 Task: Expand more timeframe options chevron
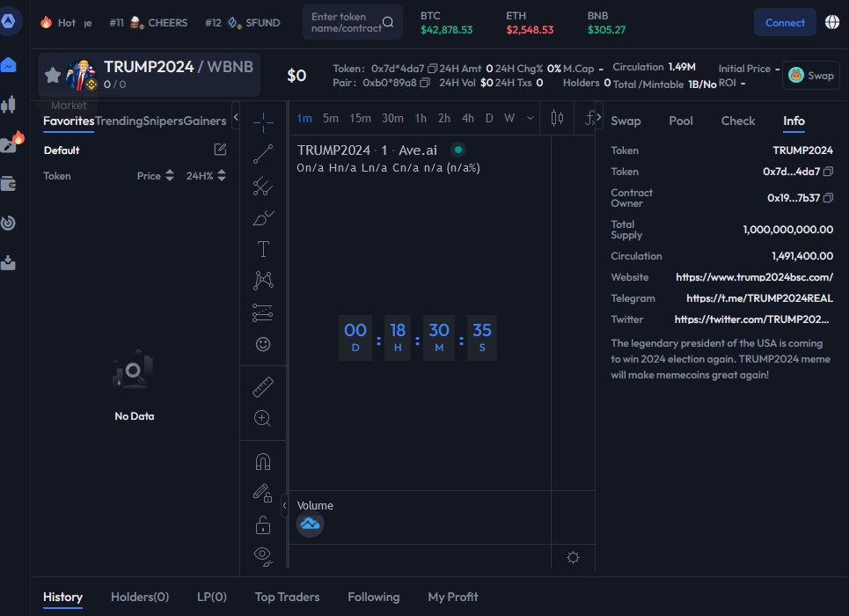pyautogui.click(x=531, y=118)
